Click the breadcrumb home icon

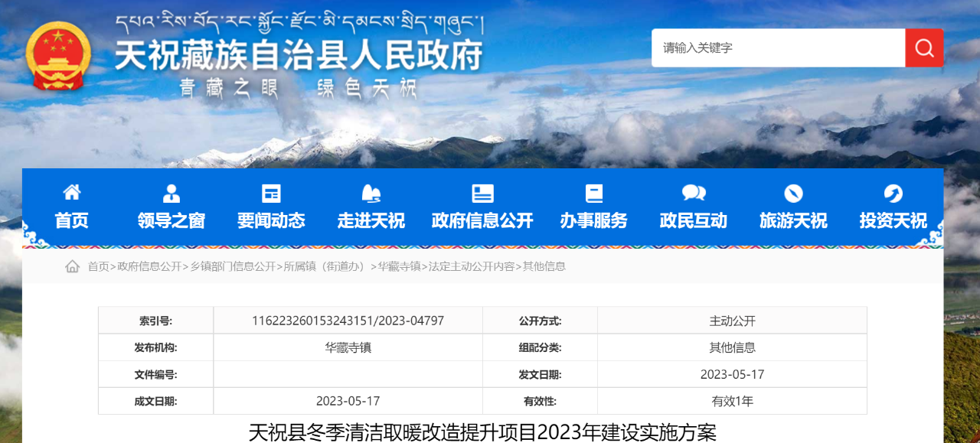point(73,266)
